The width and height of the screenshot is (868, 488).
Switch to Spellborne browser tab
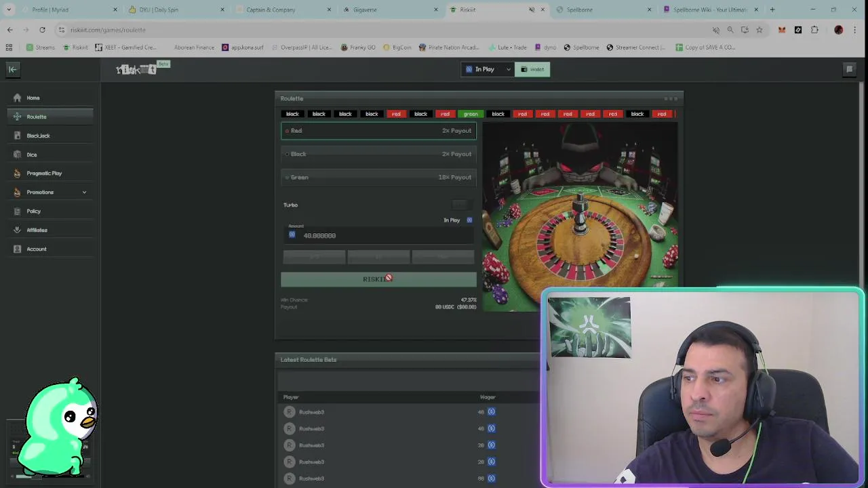602,9
